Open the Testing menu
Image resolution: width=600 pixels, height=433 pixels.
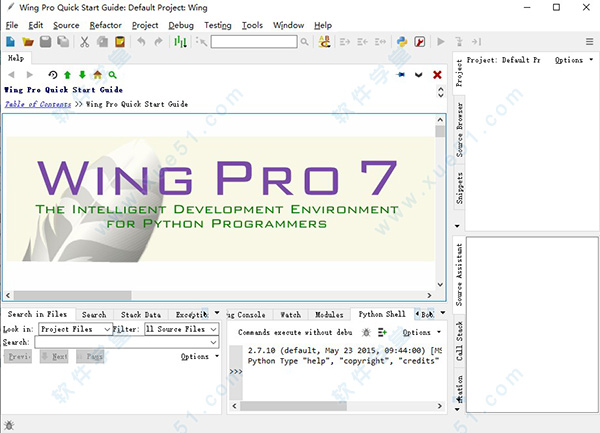[218, 25]
